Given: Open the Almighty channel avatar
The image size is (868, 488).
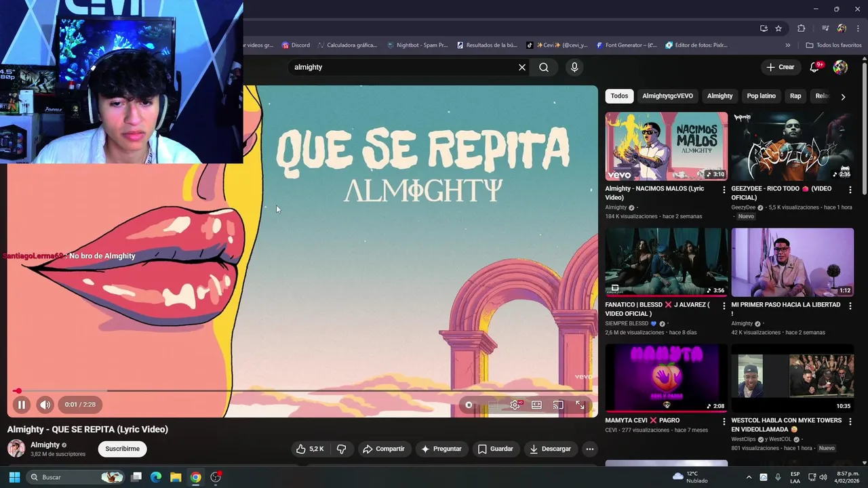Looking at the screenshot, I should [x=16, y=449].
